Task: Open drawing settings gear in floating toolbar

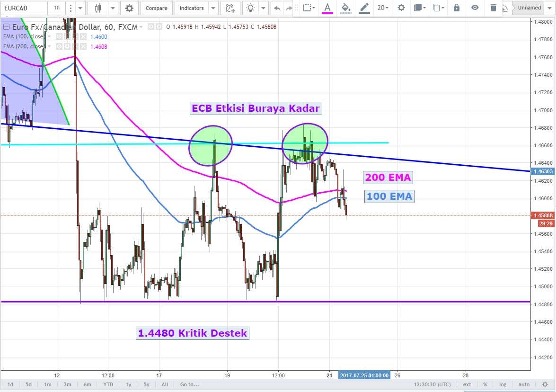Action: coord(401,8)
